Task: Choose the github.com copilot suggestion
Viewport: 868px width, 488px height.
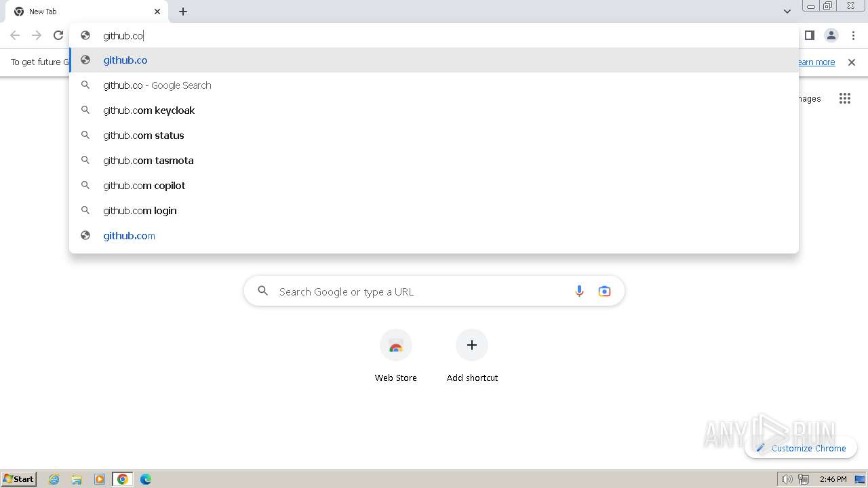Action: click(144, 186)
